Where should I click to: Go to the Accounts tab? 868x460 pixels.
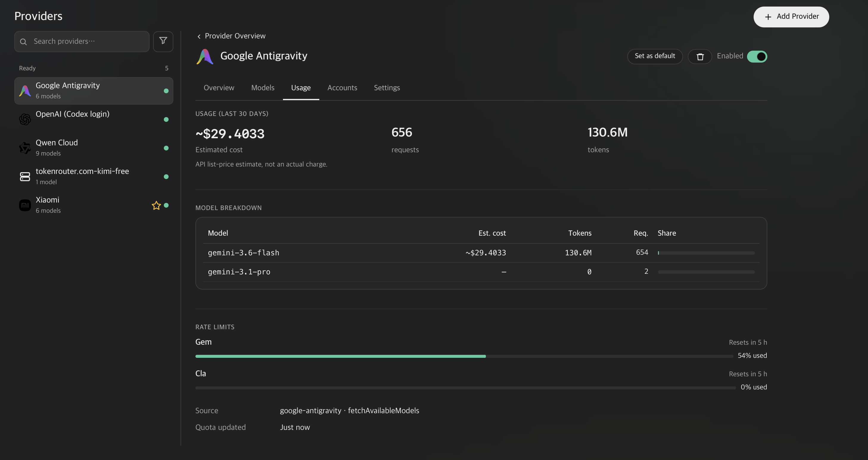[x=342, y=88]
